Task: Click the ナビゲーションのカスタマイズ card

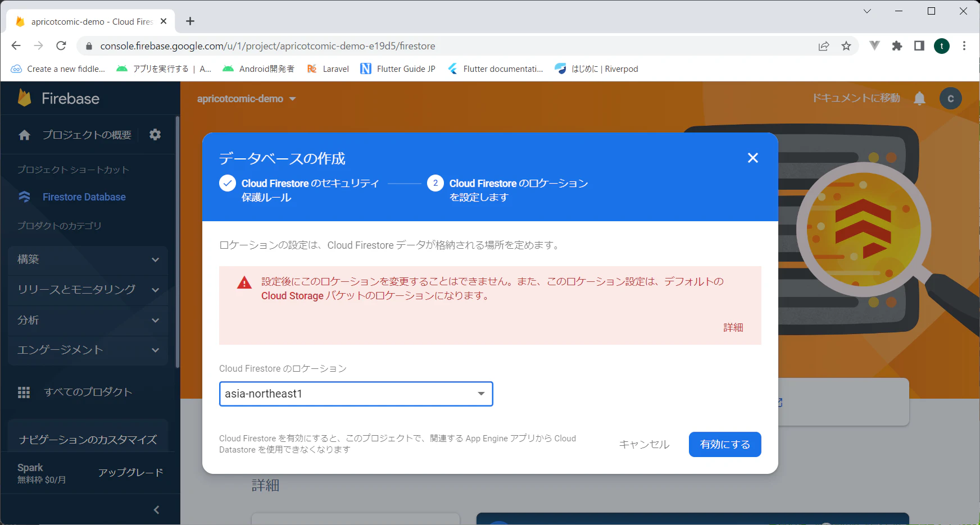Action: click(88, 436)
